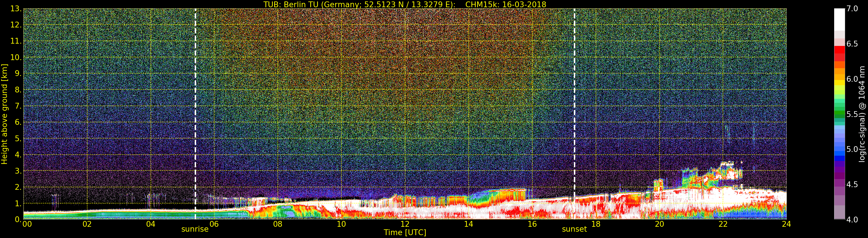
Task: Click the colorbar '6.5' value label
Action: (x=852, y=44)
